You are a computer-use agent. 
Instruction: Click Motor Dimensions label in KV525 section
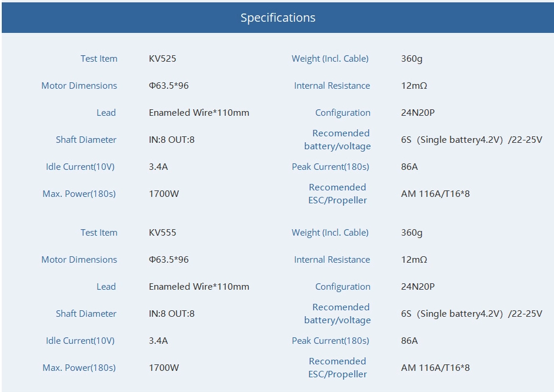79,86
